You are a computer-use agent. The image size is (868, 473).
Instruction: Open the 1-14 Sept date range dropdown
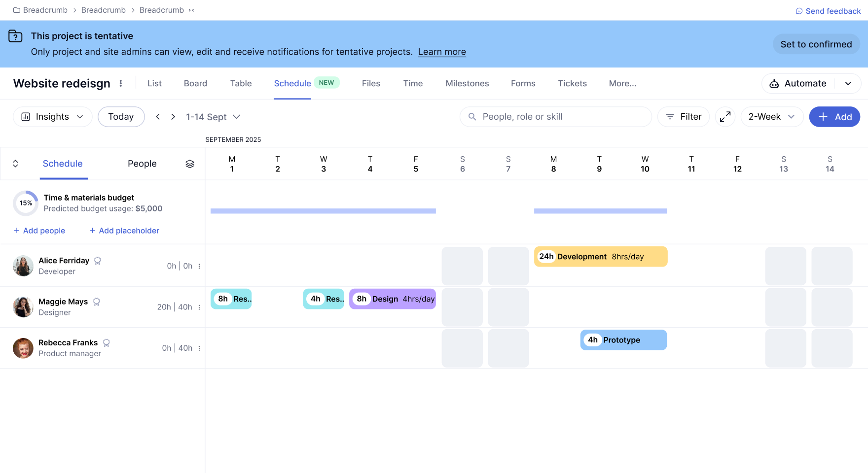213,117
